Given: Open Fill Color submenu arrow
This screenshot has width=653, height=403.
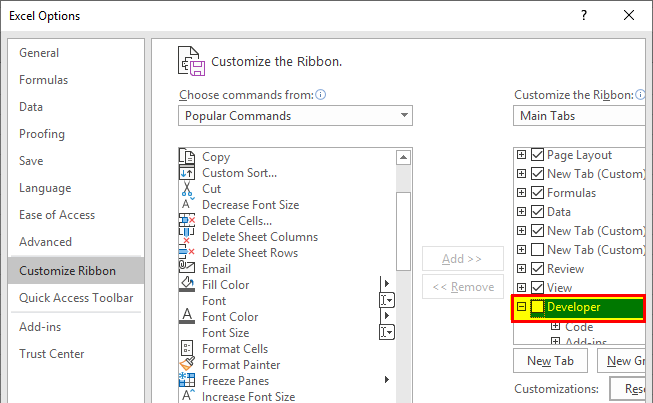Looking at the screenshot, I should click(x=386, y=284).
